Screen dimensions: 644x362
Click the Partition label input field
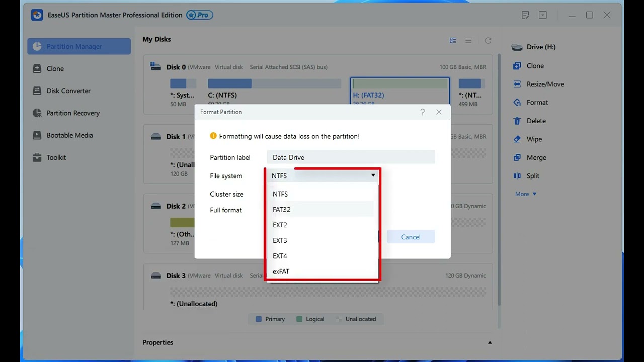[x=351, y=157]
